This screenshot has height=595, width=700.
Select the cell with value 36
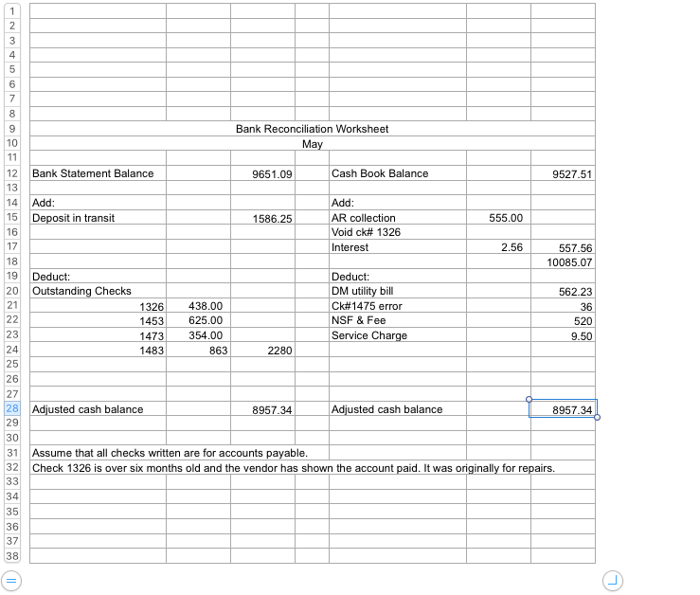tap(563, 305)
